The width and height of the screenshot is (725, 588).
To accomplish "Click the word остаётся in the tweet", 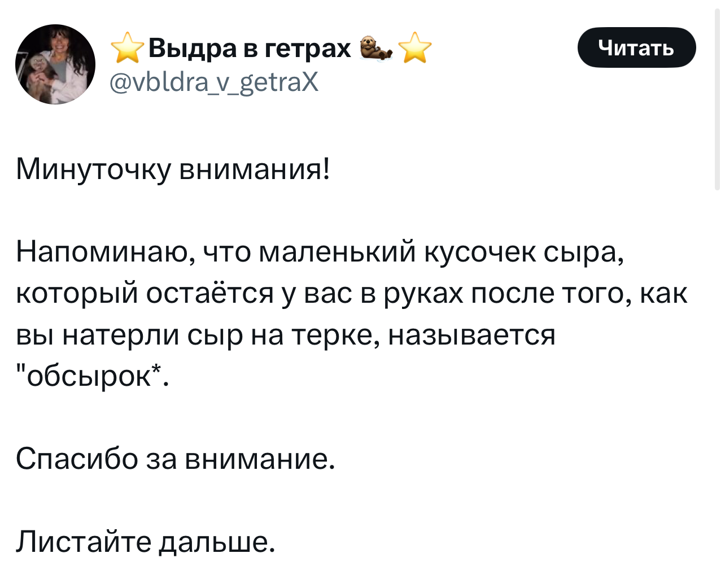I will coord(210,293).
